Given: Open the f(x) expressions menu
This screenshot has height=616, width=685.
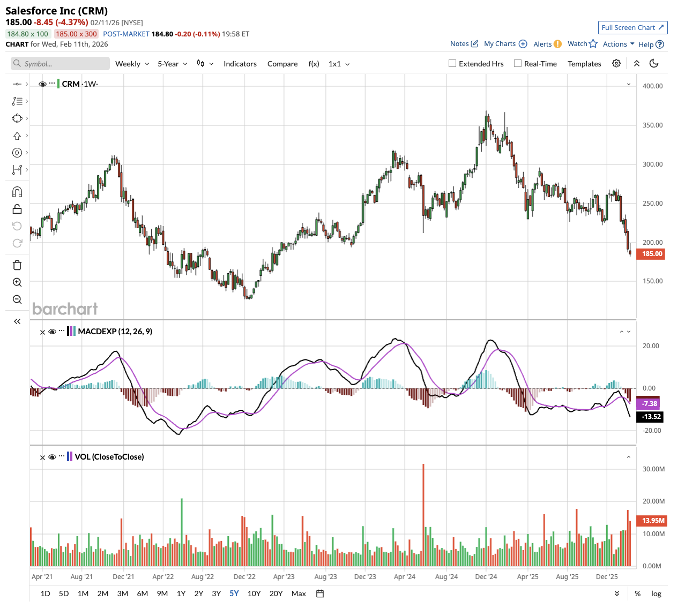Looking at the screenshot, I should (314, 64).
